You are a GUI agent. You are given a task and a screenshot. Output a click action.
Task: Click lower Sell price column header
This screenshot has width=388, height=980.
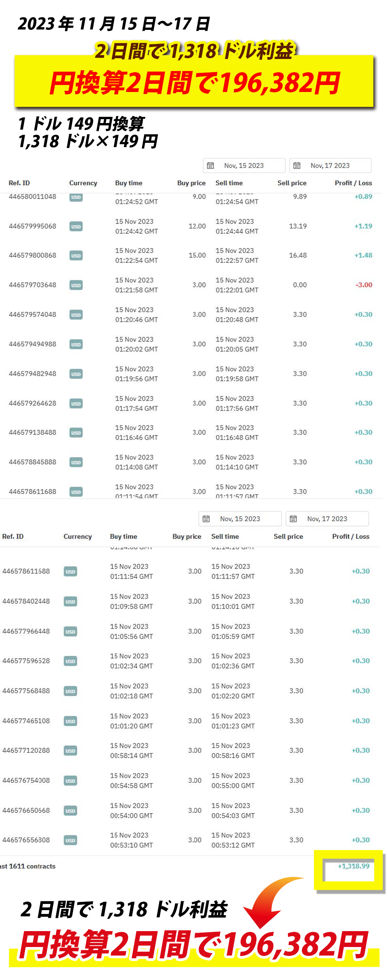(x=288, y=536)
